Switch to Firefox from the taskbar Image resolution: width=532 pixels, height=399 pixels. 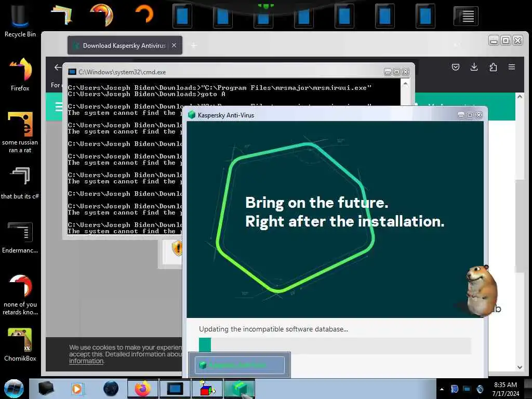pyautogui.click(x=142, y=389)
